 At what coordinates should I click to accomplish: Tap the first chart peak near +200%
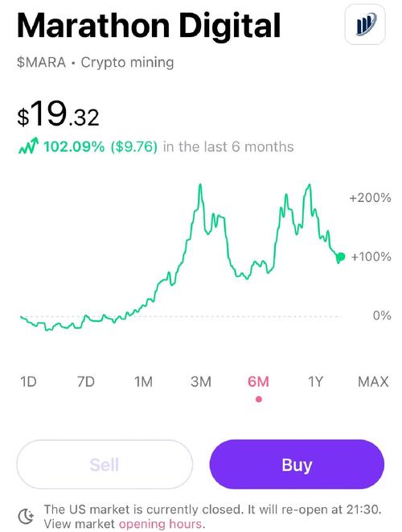[200, 185]
